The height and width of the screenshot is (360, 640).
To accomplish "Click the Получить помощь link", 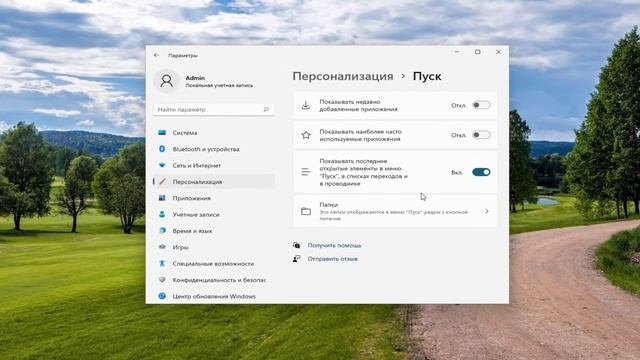I will click(334, 245).
